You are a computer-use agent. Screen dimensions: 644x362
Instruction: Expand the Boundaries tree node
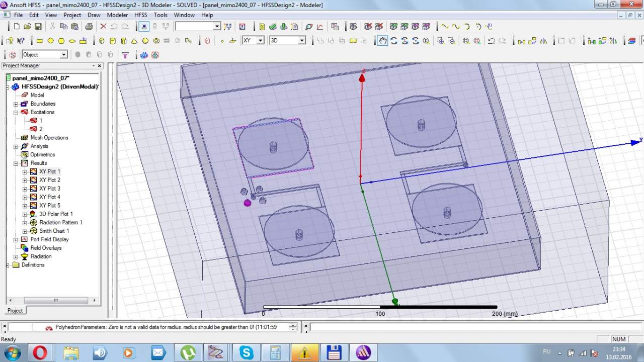(16, 104)
